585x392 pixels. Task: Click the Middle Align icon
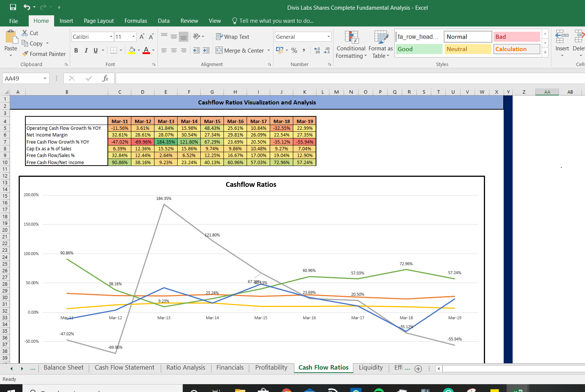click(x=174, y=36)
